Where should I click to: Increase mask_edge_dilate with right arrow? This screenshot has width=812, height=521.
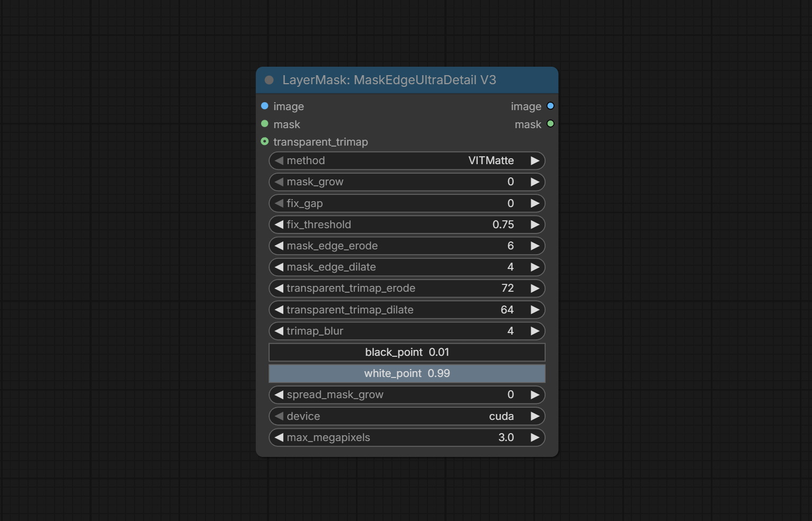tap(535, 267)
